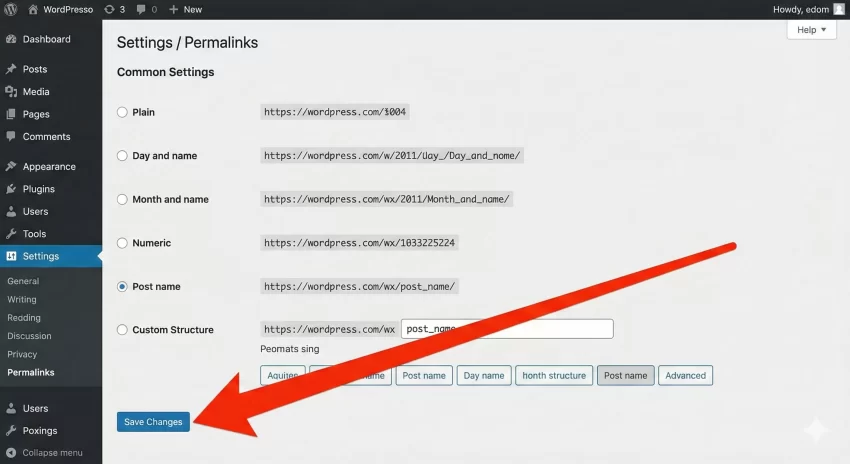
Task: Open the Plugins menu item
Action: (x=38, y=189)
